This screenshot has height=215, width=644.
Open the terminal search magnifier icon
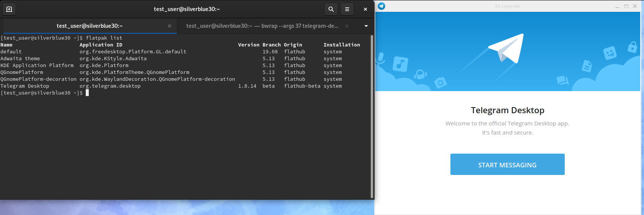331,9
